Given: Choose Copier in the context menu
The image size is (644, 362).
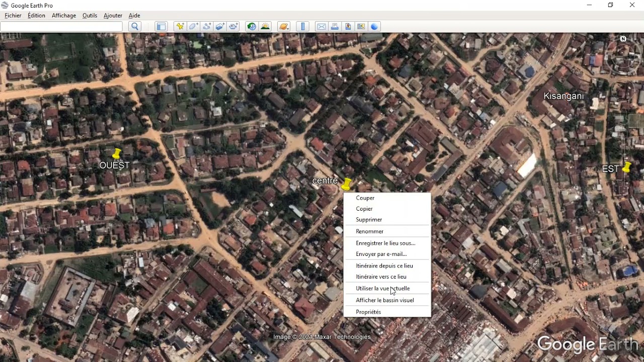Looking at the screenshot, I should pos(387,209).
